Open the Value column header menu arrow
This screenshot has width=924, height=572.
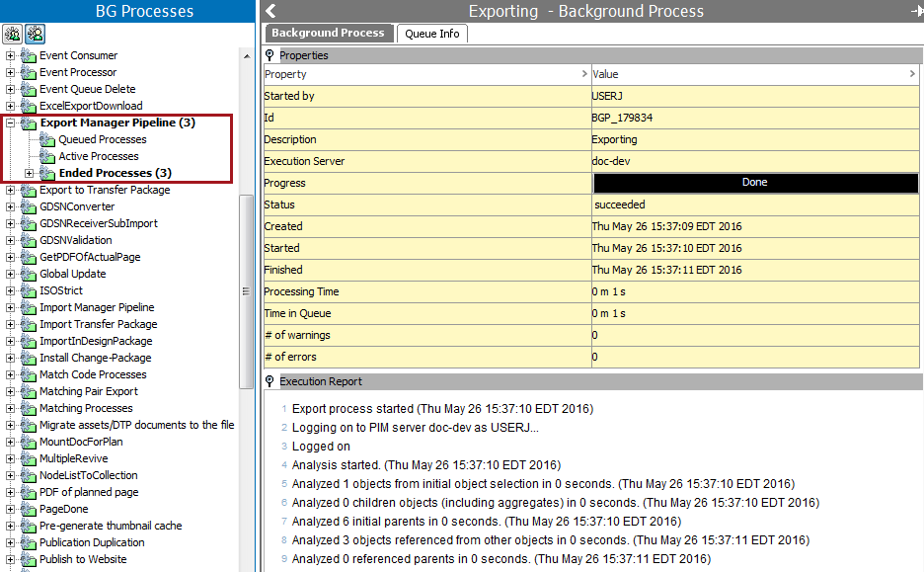click(x=911, y=74)
